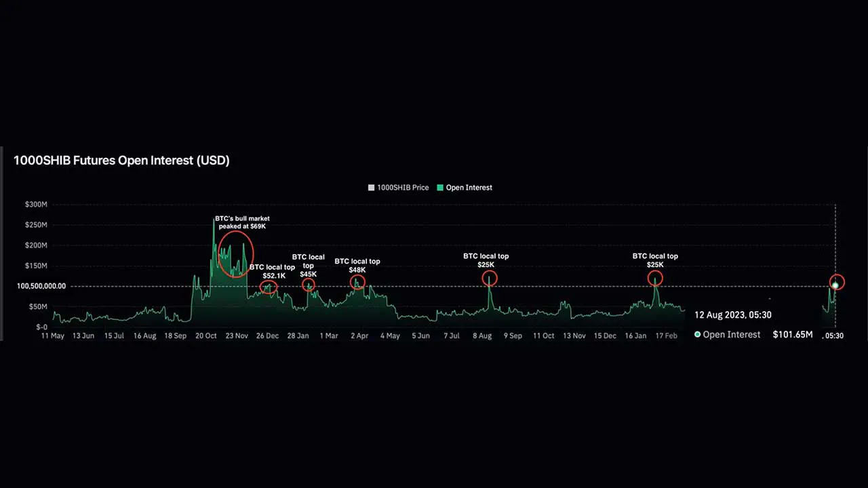Click the 13 Jun x-axis date
Screen dimensions: 868x488
[83, 335]
